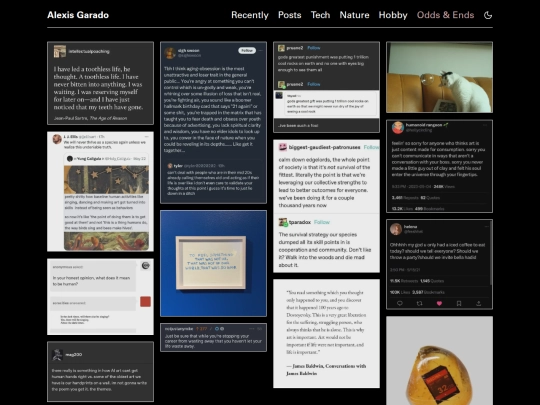Click the share icon in helena's tweet
This screenshot has height=405, width=540.
tap(478, 303)
